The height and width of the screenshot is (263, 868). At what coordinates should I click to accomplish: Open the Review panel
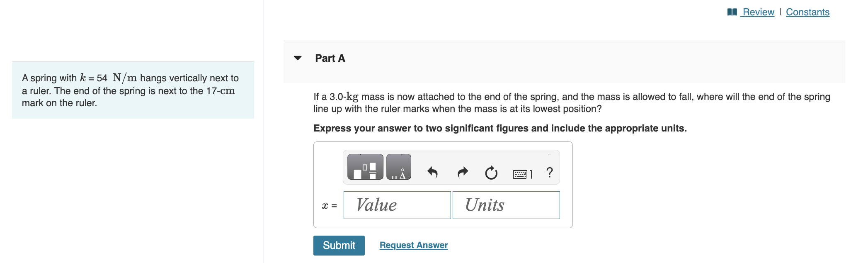tap(757, 12)
